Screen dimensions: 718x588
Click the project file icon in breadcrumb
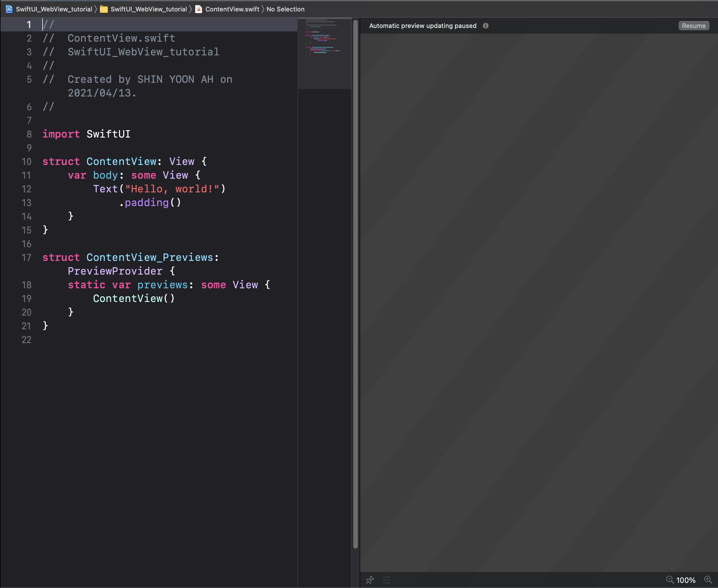pyautogui.click(x=9, y=9)
